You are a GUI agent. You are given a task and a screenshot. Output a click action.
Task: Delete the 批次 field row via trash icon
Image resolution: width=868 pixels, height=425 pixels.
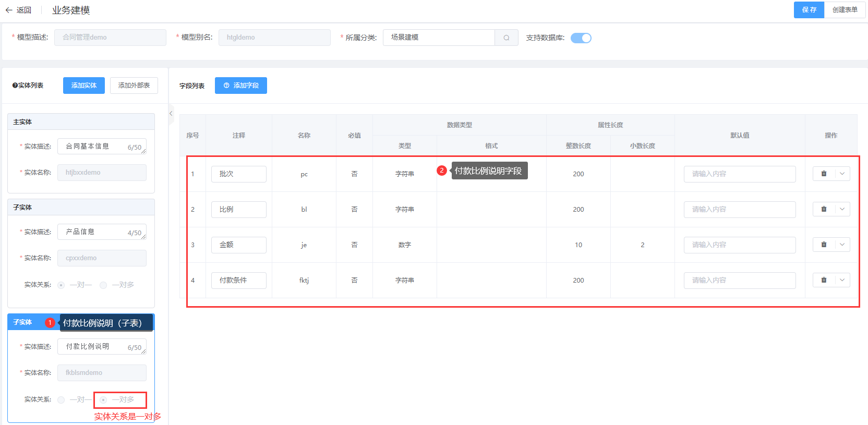coord(824,174)
